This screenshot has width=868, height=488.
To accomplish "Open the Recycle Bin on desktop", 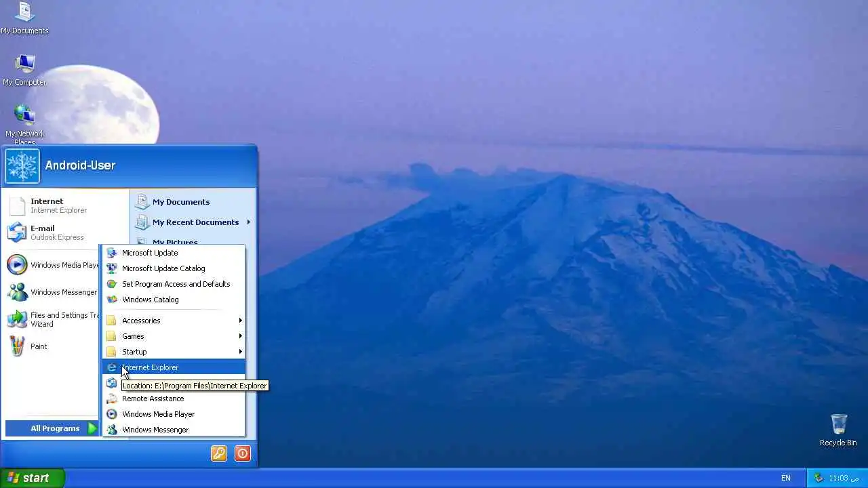I will coord(838,430).
